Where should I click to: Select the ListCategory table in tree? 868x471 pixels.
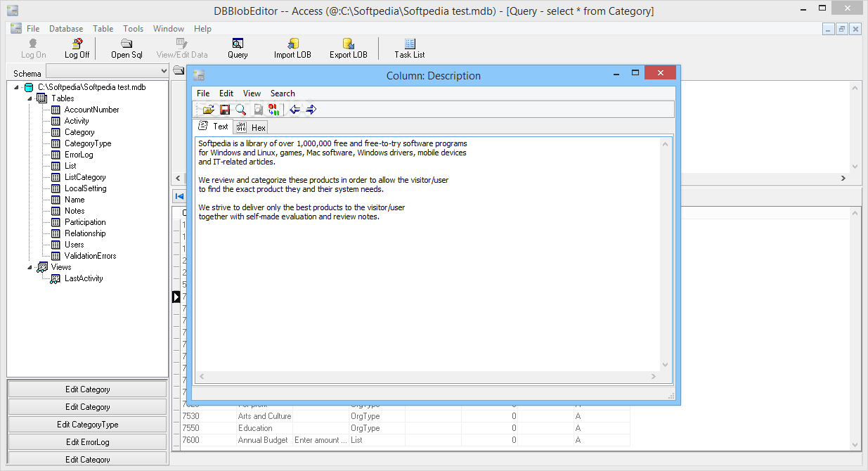(x=85, y=177)
